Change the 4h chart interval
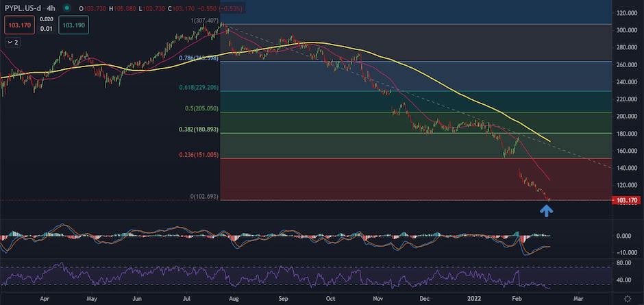 pos(51,8)
